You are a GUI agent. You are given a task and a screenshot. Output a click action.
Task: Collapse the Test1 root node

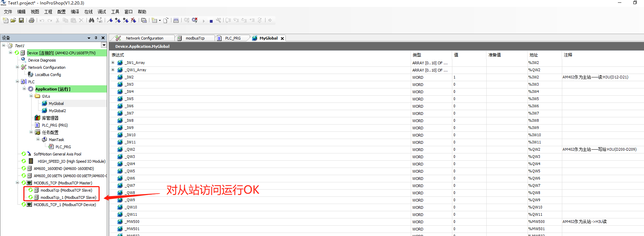click(4, 45)
